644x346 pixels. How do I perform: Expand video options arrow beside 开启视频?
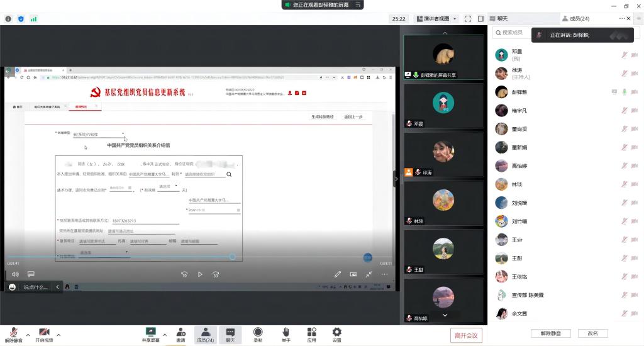(x=58, y=335)
